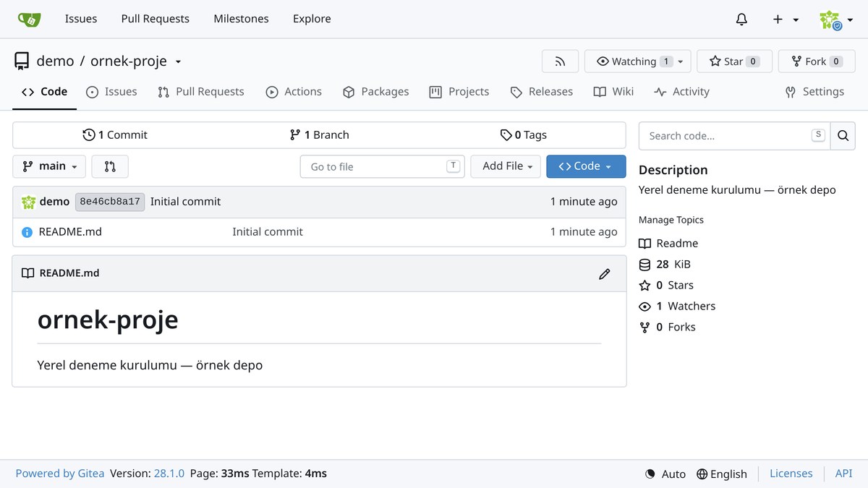The height and width of the screenshot is (488, 868).
Task: Open repository Settings tab
Action: 814,92
